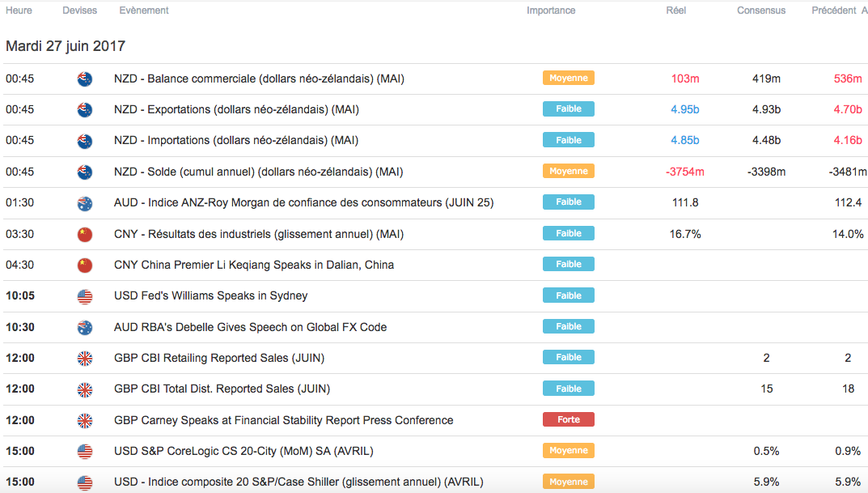The width and height of the screenshot is (868, 493).
Task: Click the China flag beside Li Keqiang Speaks
Action: coord(84,266)
